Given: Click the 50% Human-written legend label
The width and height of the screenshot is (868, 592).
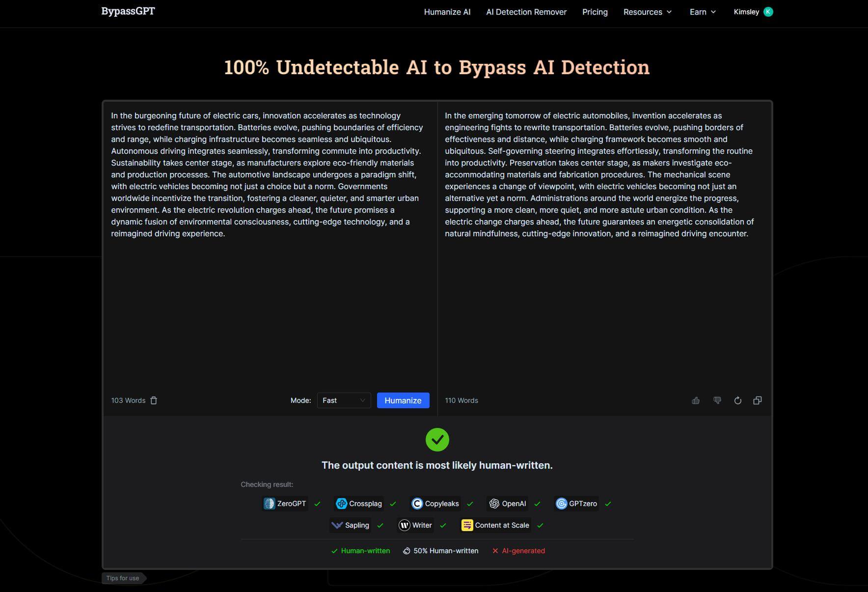Looking at the screenshot, I should pos(446,551).
